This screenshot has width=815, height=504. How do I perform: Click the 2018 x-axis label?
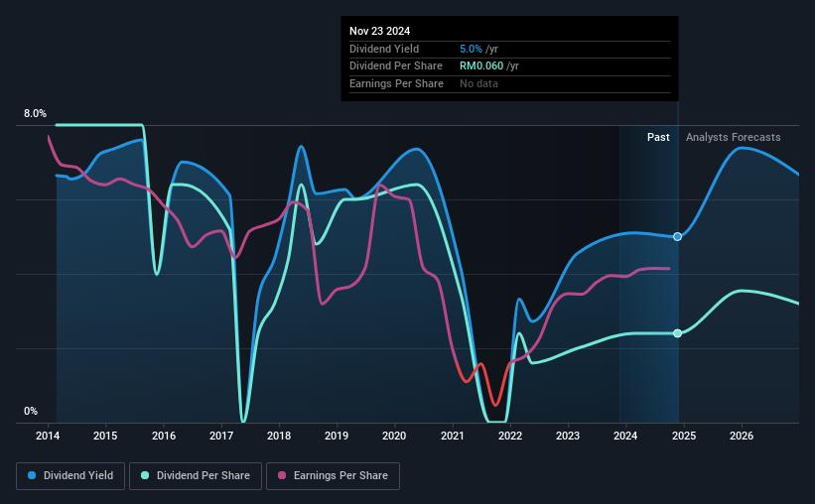click(x=279, y=436)
